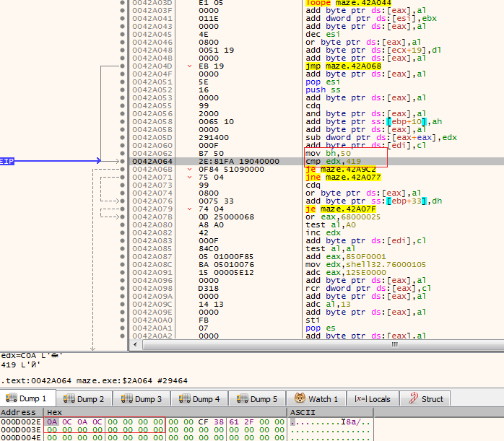Click jump marker beside bytes 75 04
504x441 pixels.
(x=190, y=177)
